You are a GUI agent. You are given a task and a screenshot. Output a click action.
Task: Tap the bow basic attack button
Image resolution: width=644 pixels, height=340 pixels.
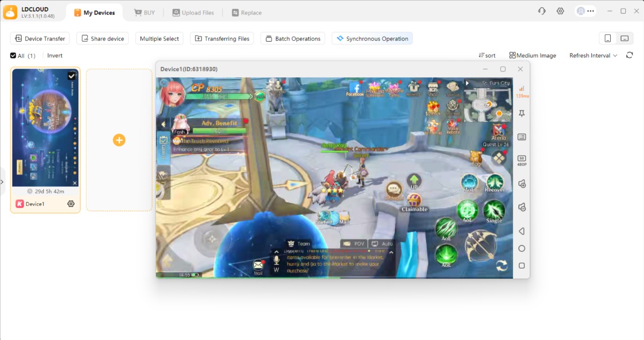pos(480,246)
